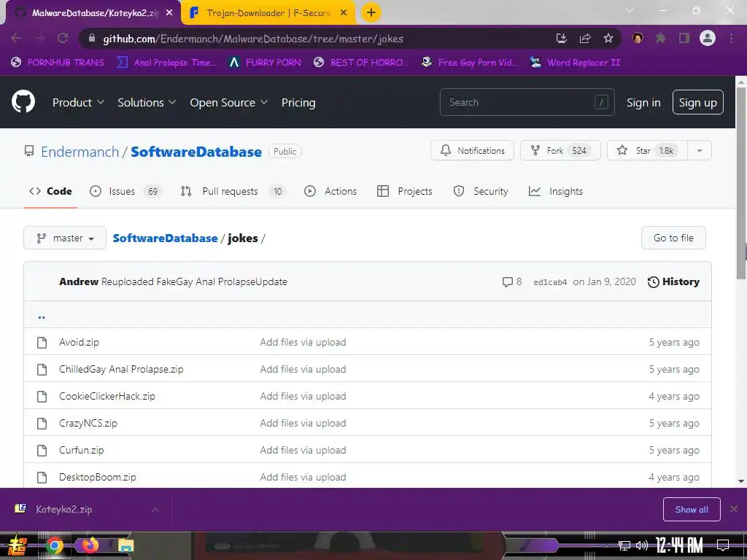Image resolution: width=747 pixels, height=560 pixels.
Task: Open the Endermanch owner link
Action: [x=80, y=152]
